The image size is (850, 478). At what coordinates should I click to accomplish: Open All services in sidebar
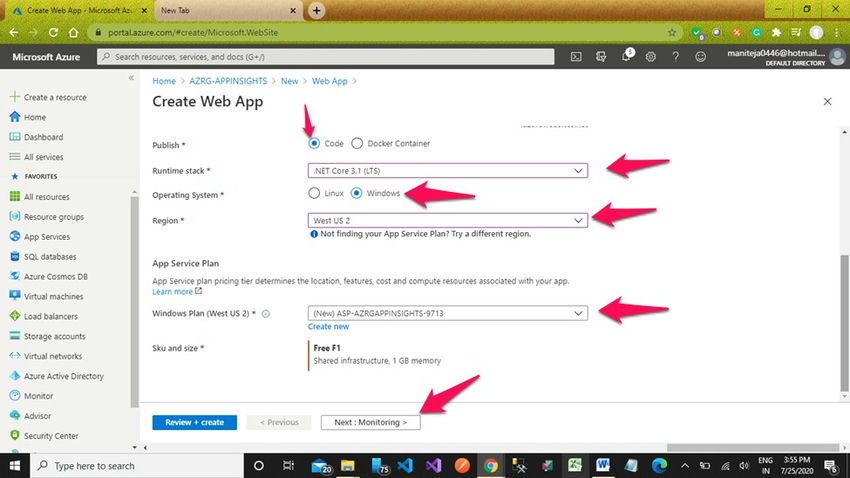point(36,157)
